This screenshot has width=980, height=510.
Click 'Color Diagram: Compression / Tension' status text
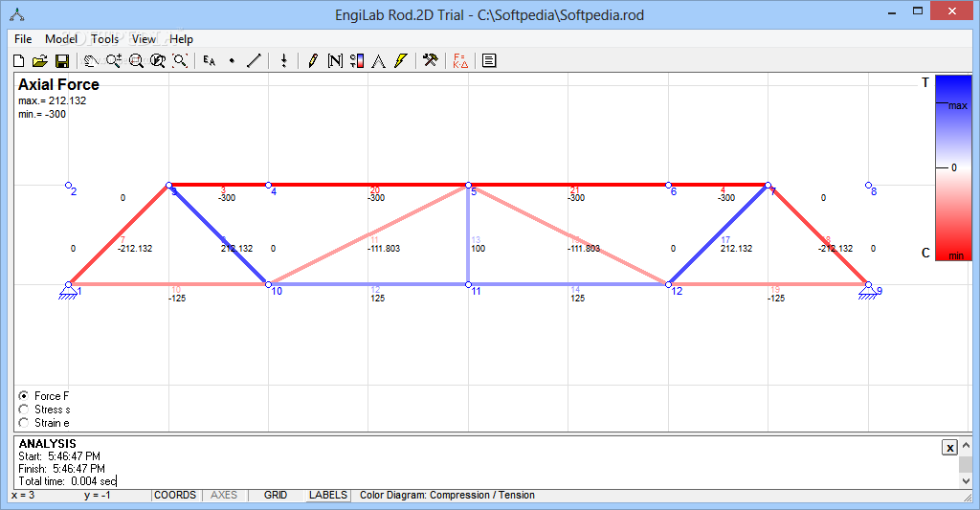click(448, 495)
